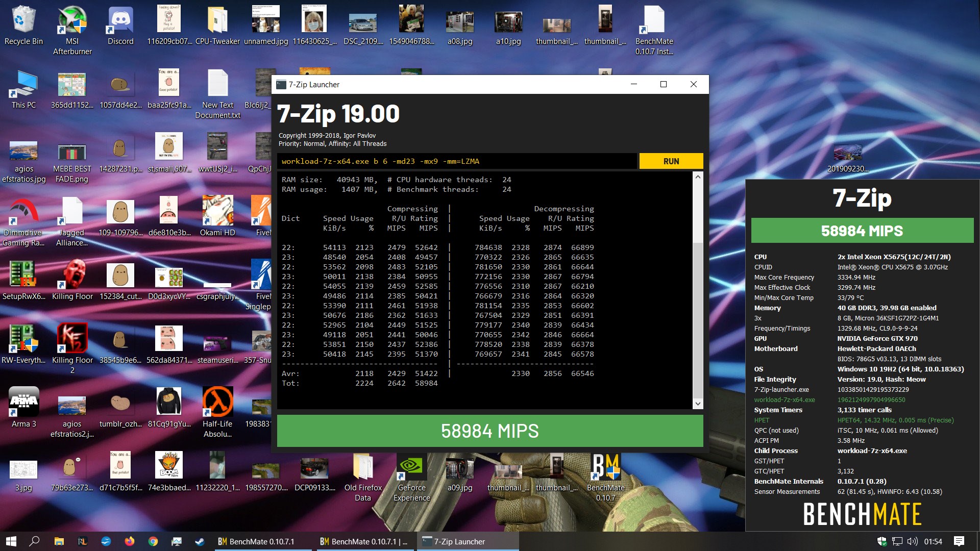Launch Google Chrome from the taskbar
This screenshot has width=980, height=551.
pyautogui.click(x=153, y=541)
